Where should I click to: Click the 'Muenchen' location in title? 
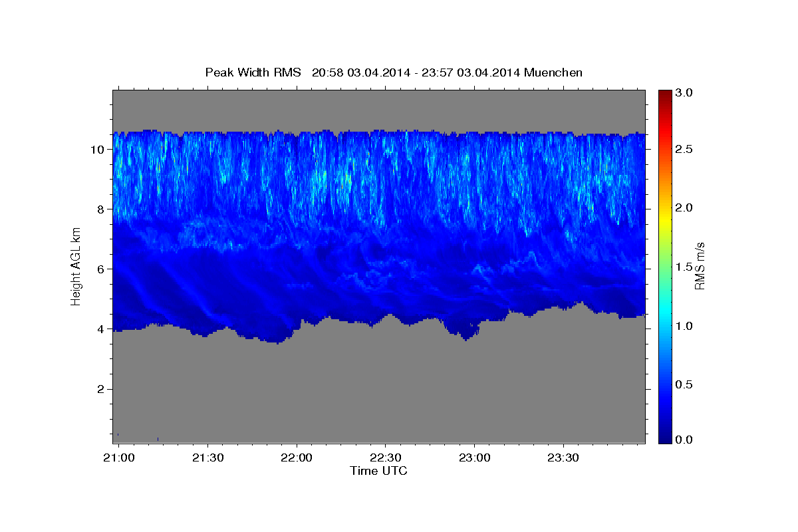click(x=553, y=72)
